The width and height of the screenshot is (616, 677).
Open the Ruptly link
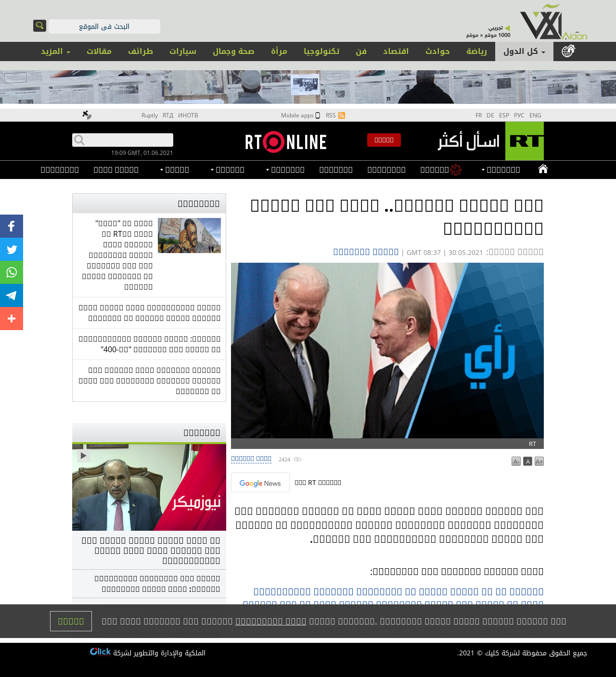(150, 115)
